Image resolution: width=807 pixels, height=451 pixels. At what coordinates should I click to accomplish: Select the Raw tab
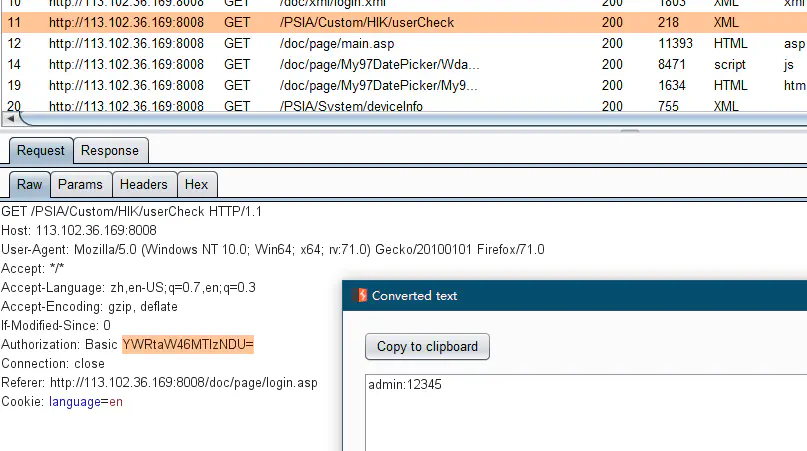[x=29, y=184]
